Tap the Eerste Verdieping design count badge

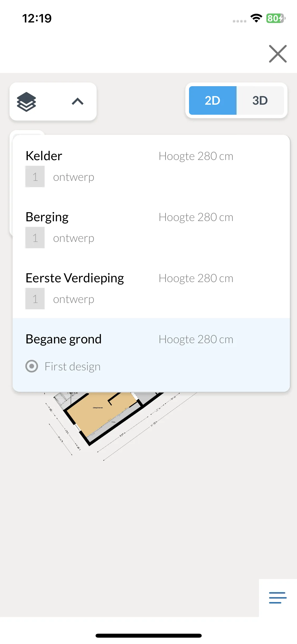click(35, 299)
